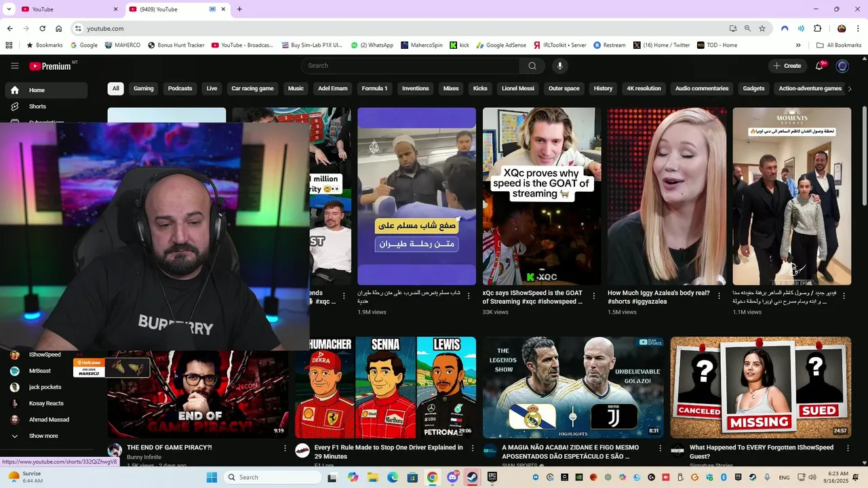The image size is (868, 488).
Task: Open options for Every F1 Rule video
Action: [472, 448]
